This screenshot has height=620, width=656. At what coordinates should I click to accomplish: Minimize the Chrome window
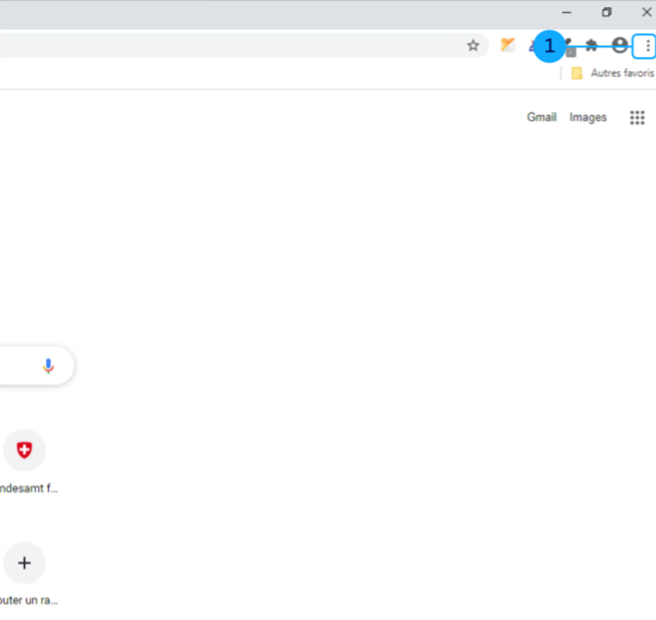pos(567,13)
